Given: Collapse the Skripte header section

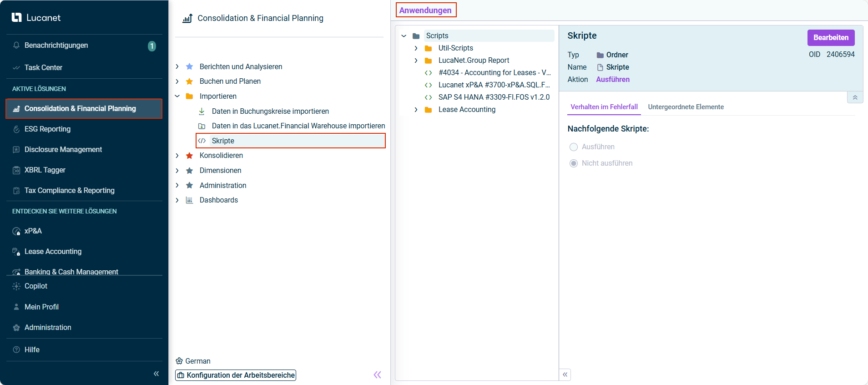Looking at the screenshot, I should (855, 97).
